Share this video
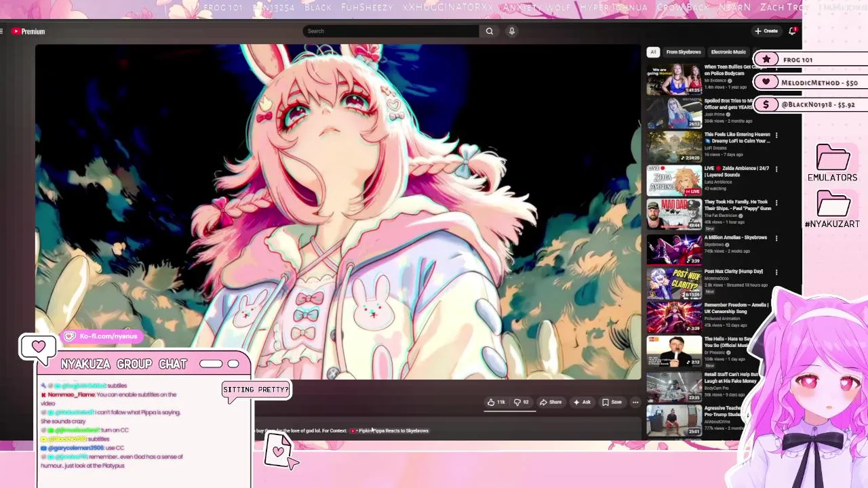 click(551, 402)
